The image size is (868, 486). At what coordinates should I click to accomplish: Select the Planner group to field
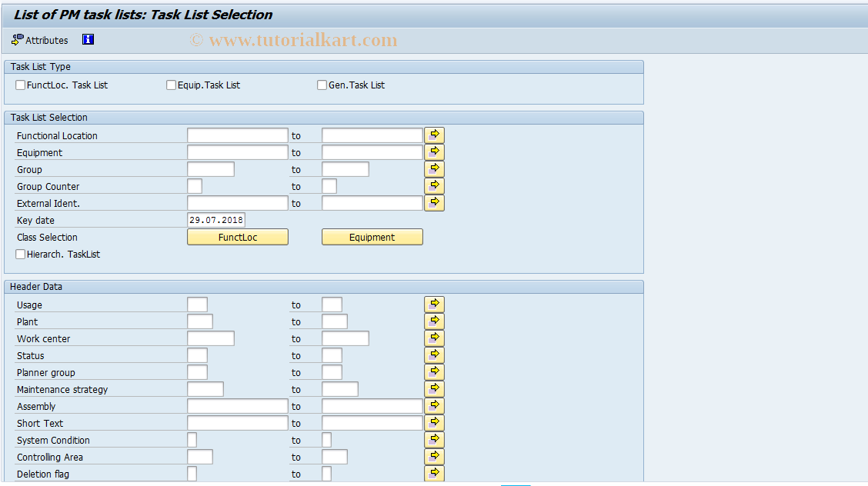[332, 372]
